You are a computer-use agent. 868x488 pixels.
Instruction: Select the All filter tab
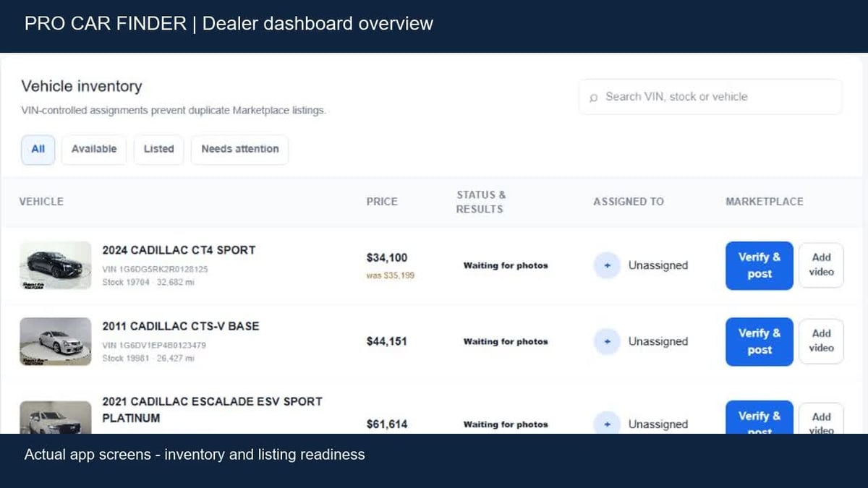coord(38,149)
